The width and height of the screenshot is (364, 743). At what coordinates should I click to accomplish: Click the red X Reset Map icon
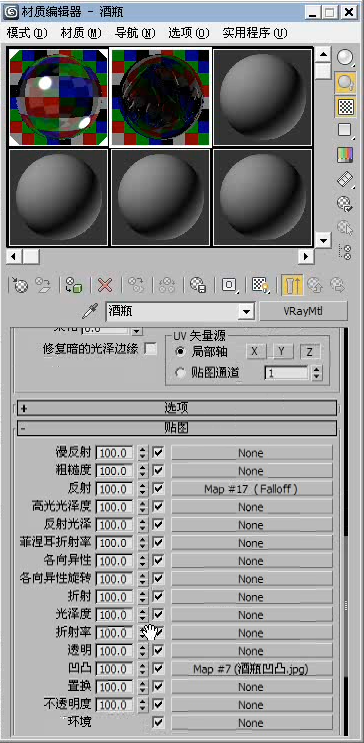[x=105, y=285]
